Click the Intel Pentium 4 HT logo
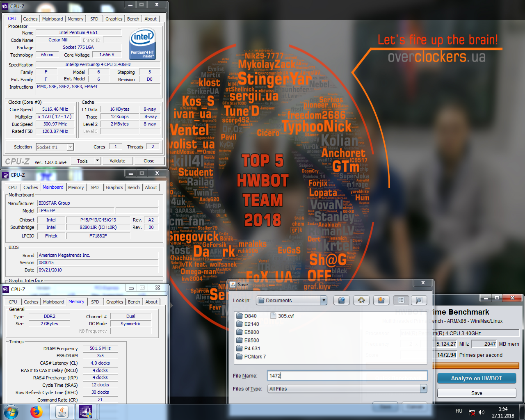525x420 pixels. pos(142,43)
